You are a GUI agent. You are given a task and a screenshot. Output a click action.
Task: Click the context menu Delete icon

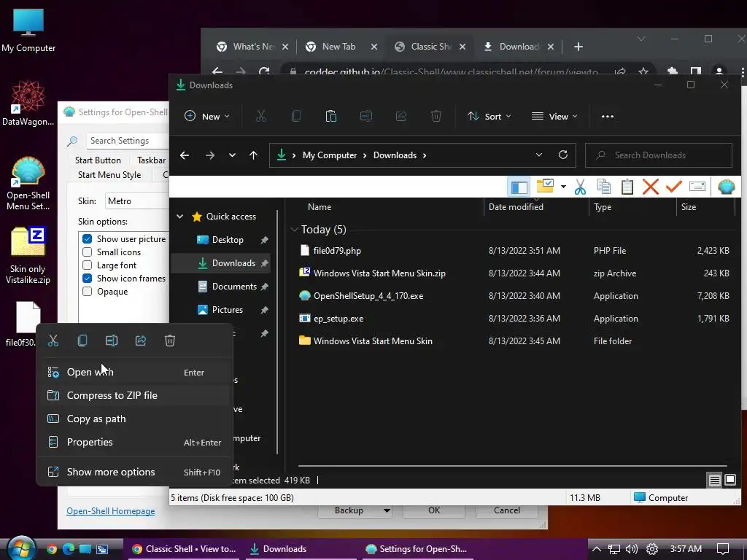(x=169, y=341)
